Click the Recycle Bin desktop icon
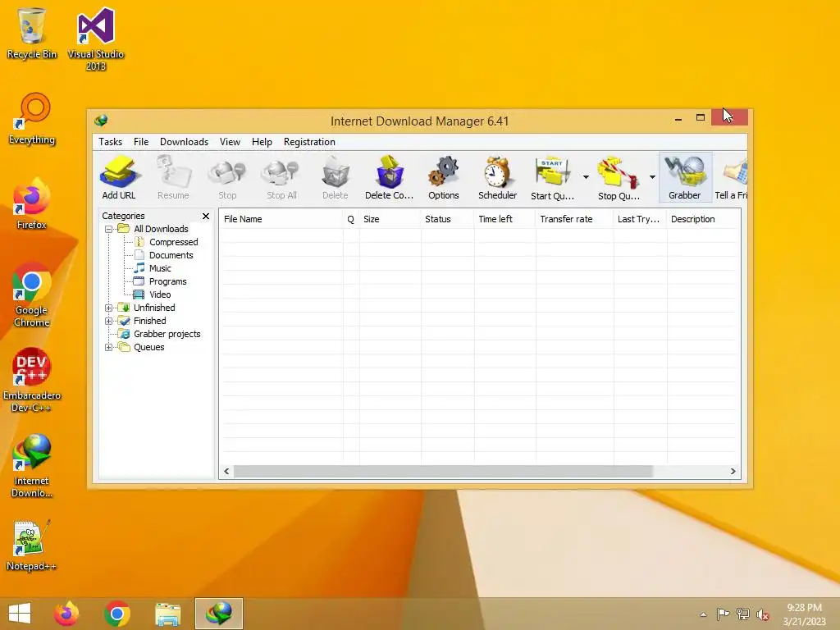The image size is (840, 630). click(x=32, y=33)
